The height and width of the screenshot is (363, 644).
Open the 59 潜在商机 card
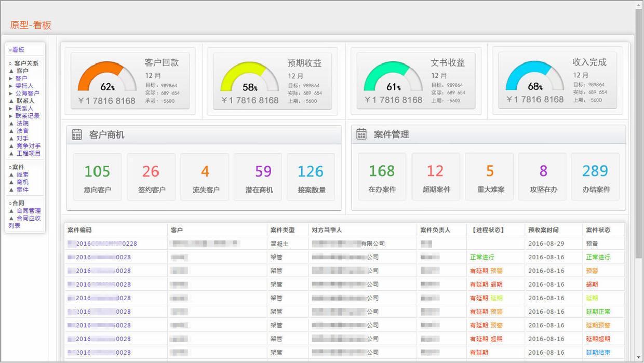[258, 177]
